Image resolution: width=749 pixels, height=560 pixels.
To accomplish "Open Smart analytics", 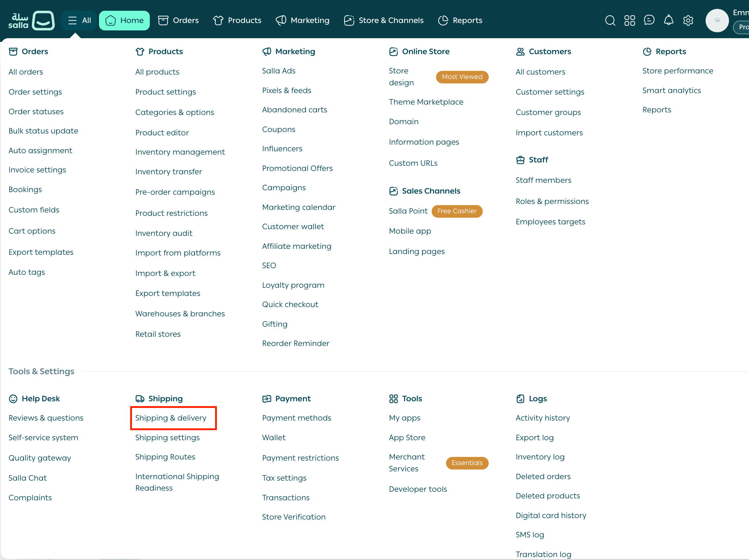I will [x=672, y=90].
